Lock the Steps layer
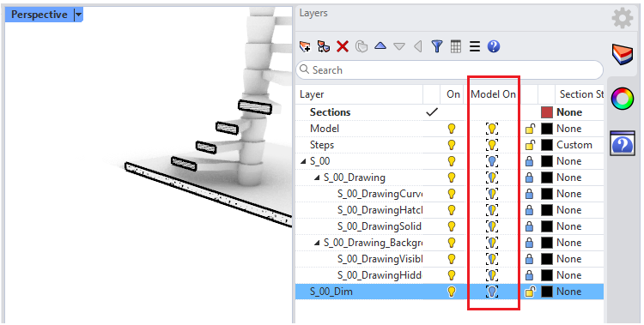 pyautogui.click(x=530, y=145)
